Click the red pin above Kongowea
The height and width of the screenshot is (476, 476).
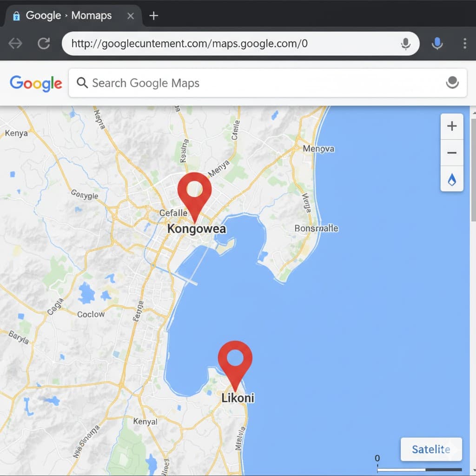coord(194,191)
